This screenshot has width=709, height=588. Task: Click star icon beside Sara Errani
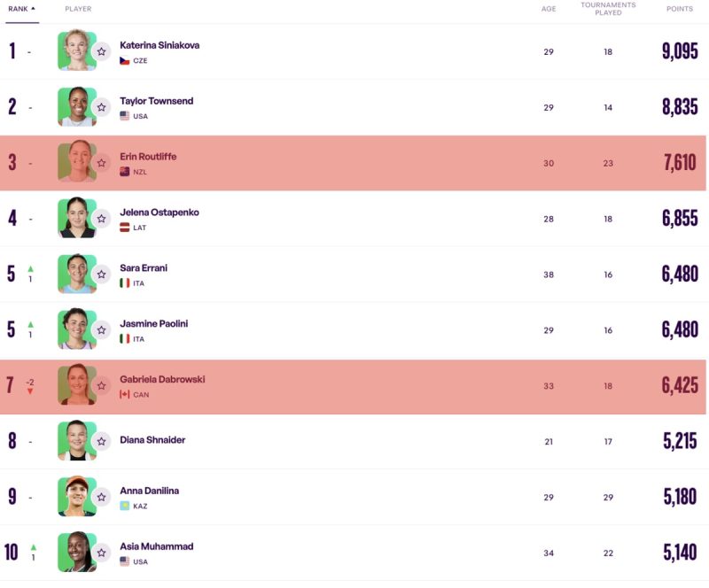pyautogui.click(x=101, y=275)
